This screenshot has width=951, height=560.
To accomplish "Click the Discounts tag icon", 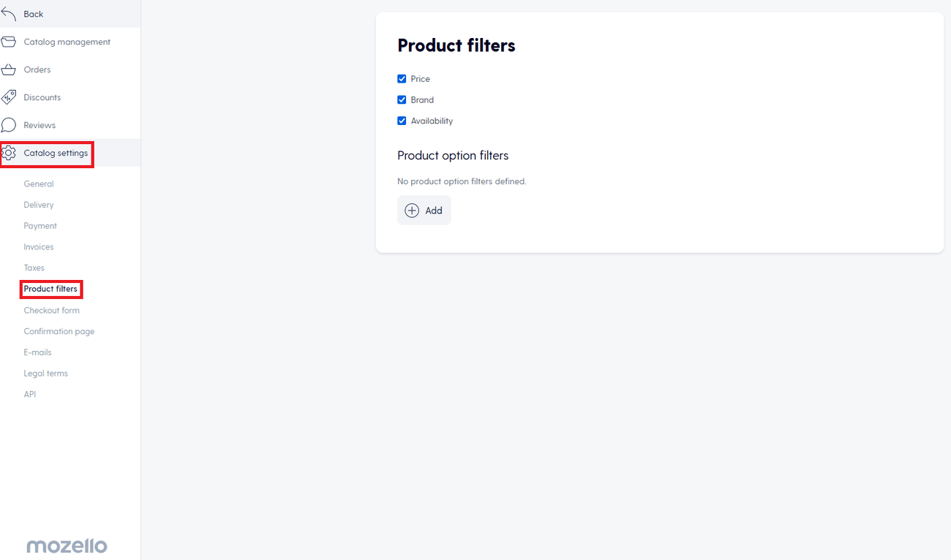I will tap(8, 97).
